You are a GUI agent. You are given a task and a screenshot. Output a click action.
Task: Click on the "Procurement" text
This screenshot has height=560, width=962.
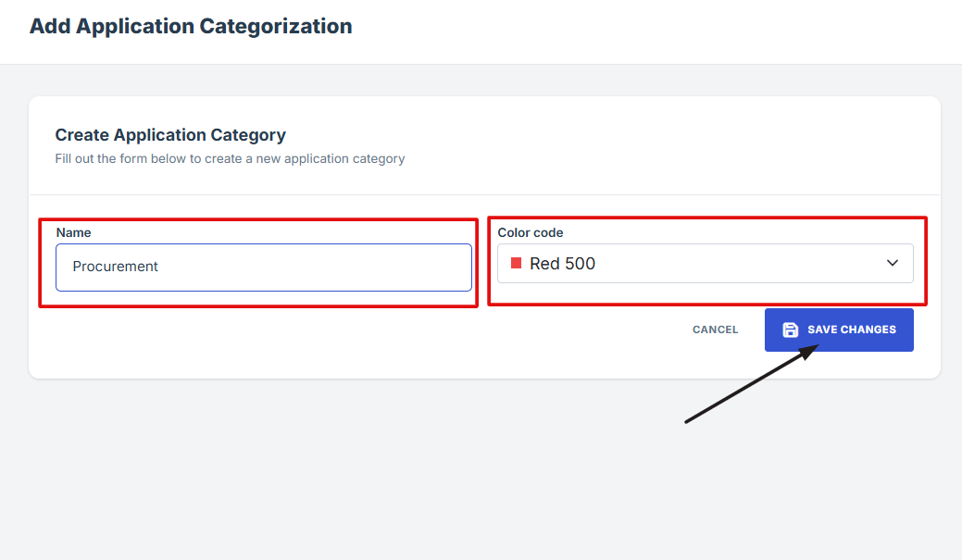click(116, 267)
